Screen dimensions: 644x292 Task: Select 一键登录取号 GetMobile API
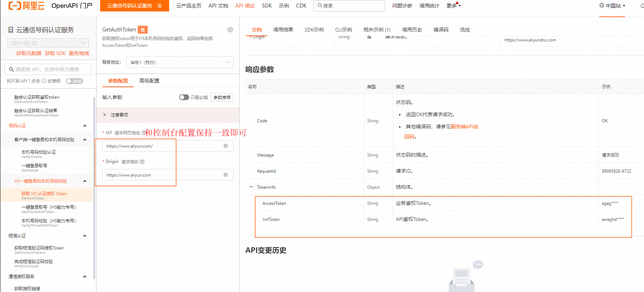[34, 168]
